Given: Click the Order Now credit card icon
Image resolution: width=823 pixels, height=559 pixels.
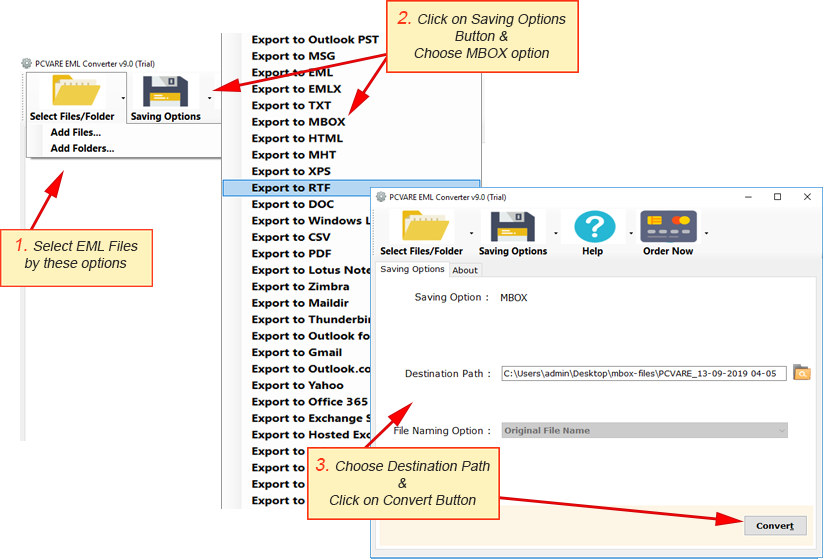Looking at the screenshot, I should 668,226.
